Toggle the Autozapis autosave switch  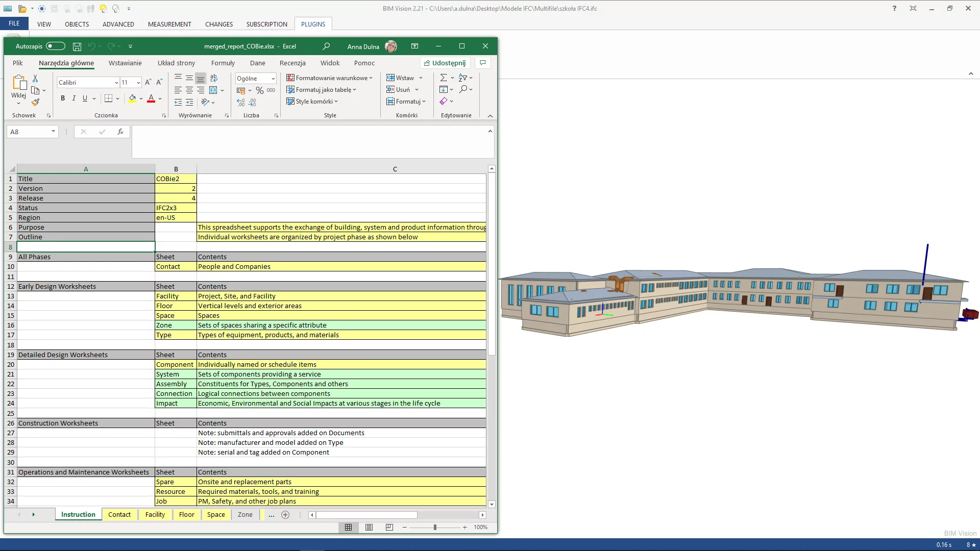(x=56, y=46)
